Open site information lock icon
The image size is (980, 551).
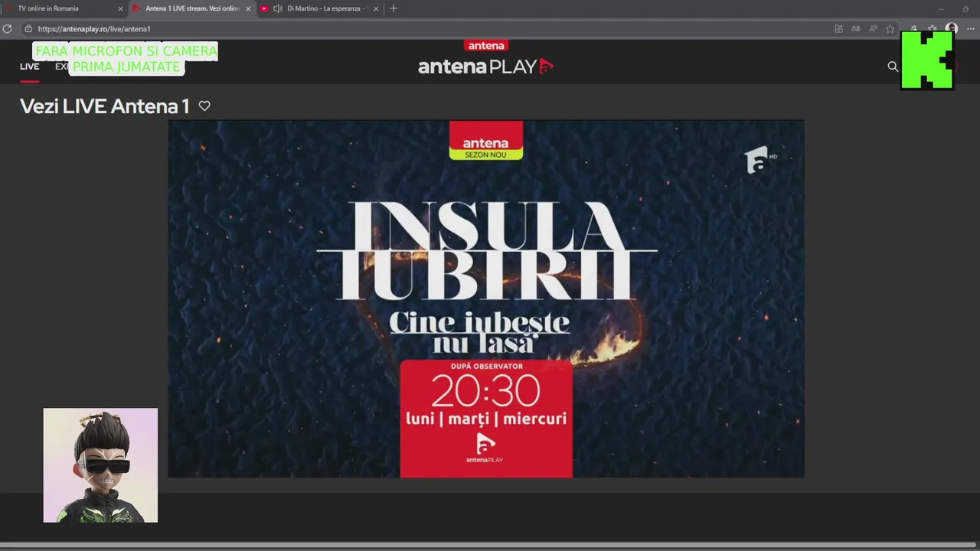click(x=28, y=28)
